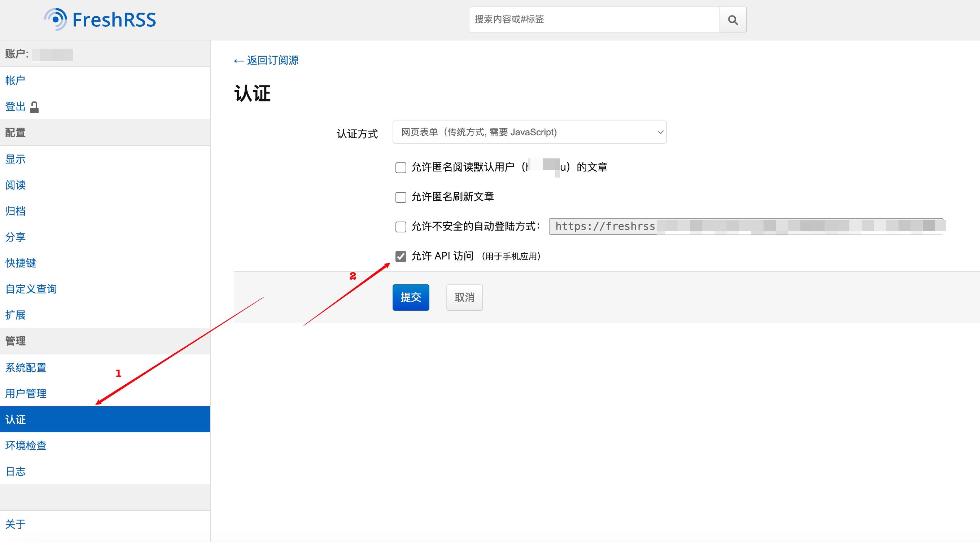The image size is (980, 542).
Task: Tick the 允许匿名刷新文章 checkbox
Action: (401, 197)
